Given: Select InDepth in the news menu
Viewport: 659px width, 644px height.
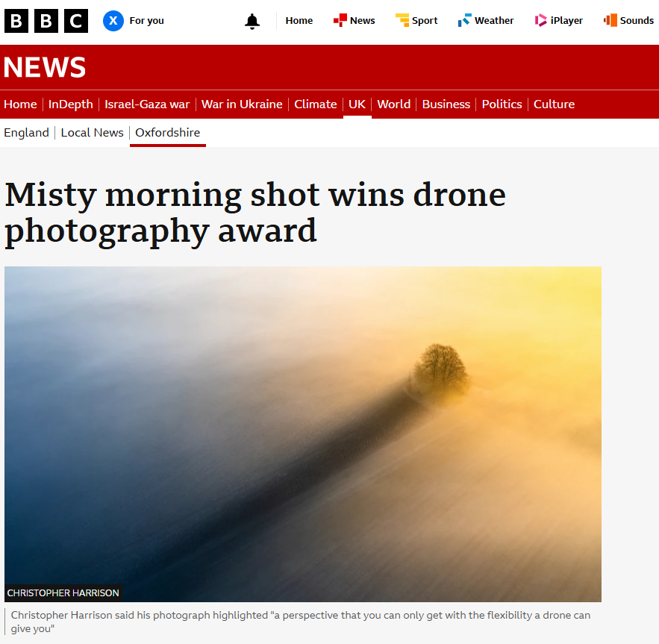Looking at the screenshot, I should [71, 104].
